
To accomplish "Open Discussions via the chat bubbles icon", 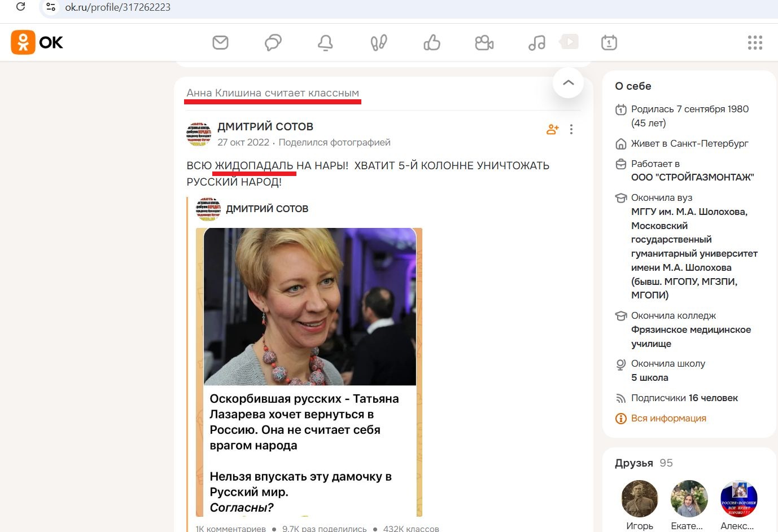I will (x=273, y=42).
